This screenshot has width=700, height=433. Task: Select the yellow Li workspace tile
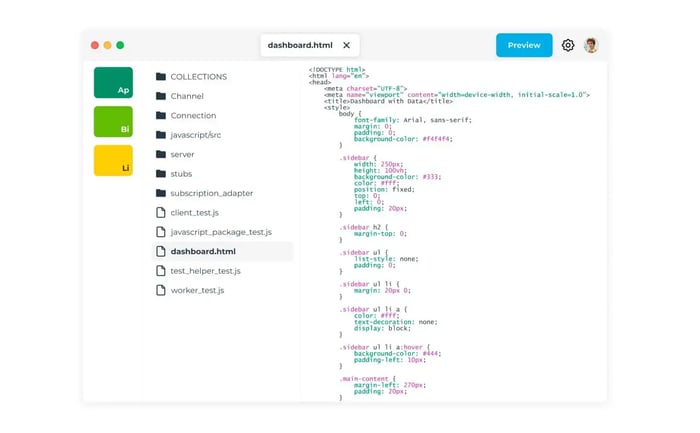pyautogui.click(x=113, y=160)
